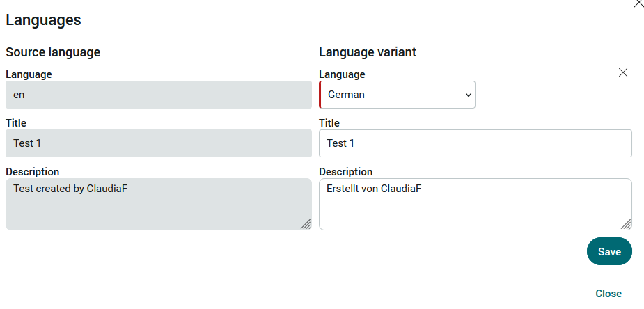Open the German language dropdown

(397, 95)
